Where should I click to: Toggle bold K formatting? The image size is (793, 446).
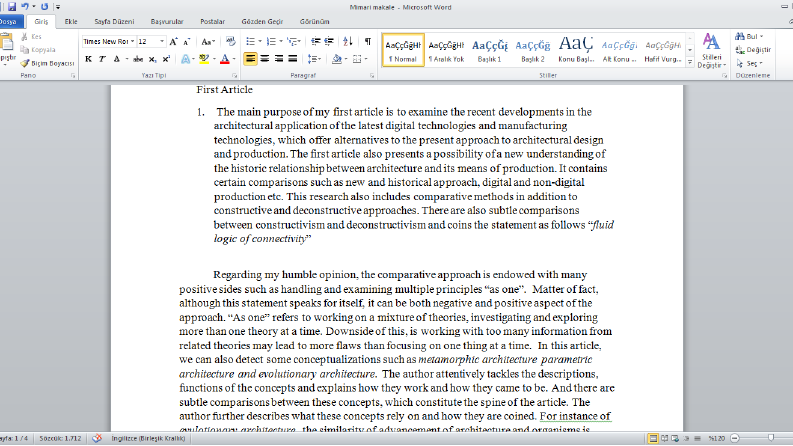89,59
